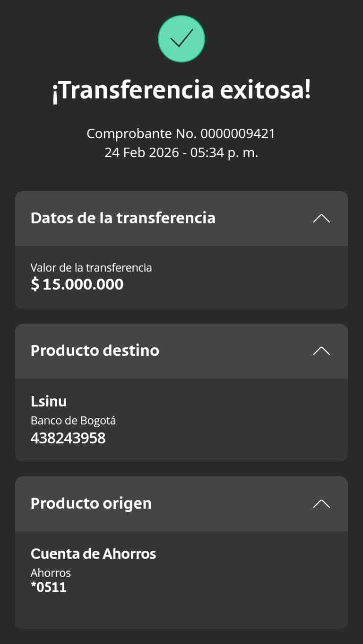Collapse the Producto destino chevron
The height and width of the screenshot is (644, 363).
pos(321,351)
